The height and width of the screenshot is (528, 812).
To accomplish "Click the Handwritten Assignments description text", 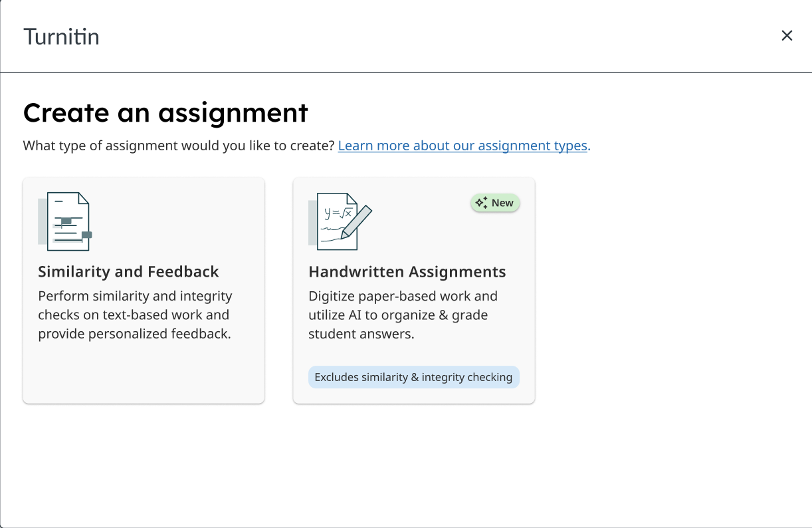I will click(403, 315).
